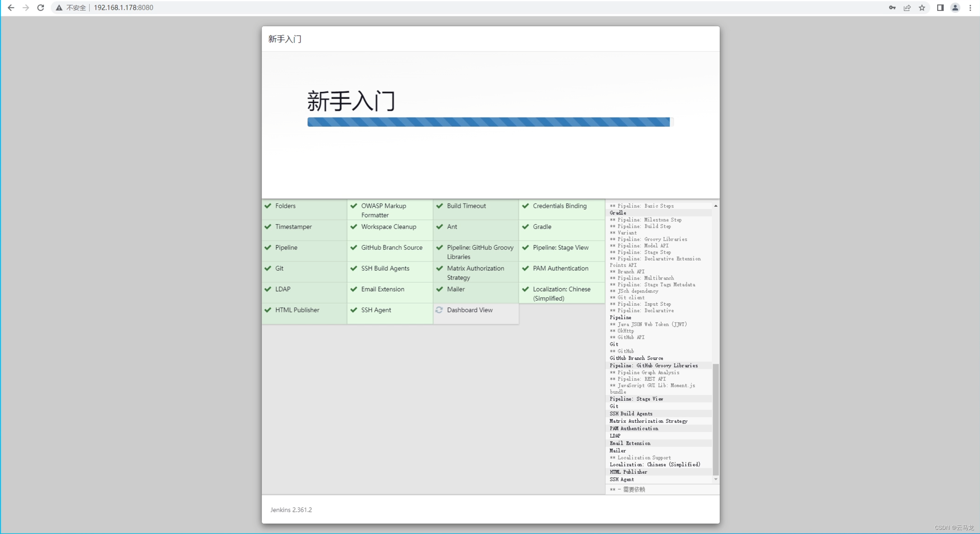The height and width of the screenshot is (534, 980).
Task: Select the Pipeline: Stage View cell
Action: coord(562,251)
